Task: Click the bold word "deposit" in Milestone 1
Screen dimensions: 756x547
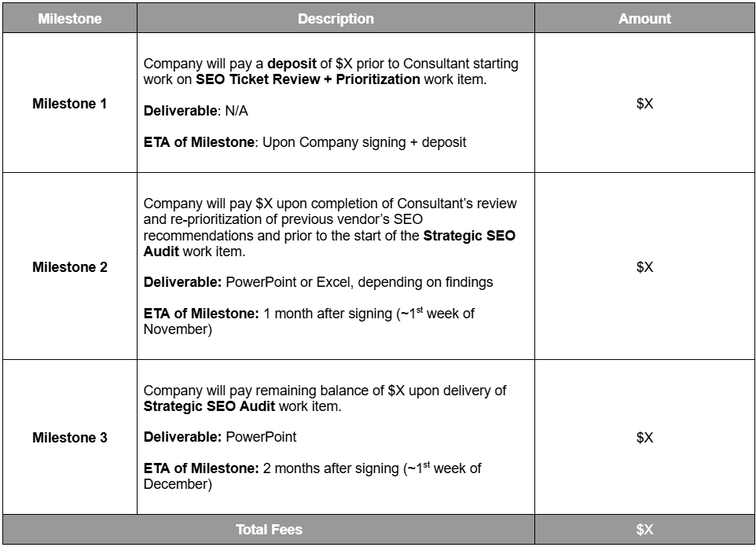Action: [290, 64]
